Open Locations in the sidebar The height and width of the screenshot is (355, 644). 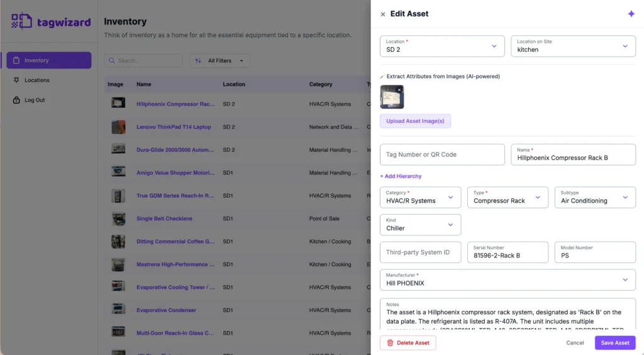[36, 80]
